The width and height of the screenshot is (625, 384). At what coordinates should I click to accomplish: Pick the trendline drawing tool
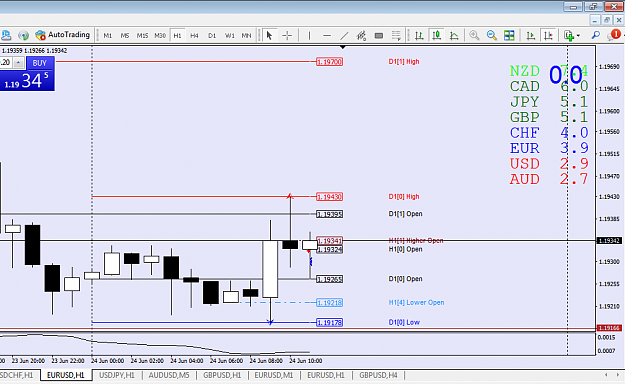pyautogui.click(x=344, y=35)
